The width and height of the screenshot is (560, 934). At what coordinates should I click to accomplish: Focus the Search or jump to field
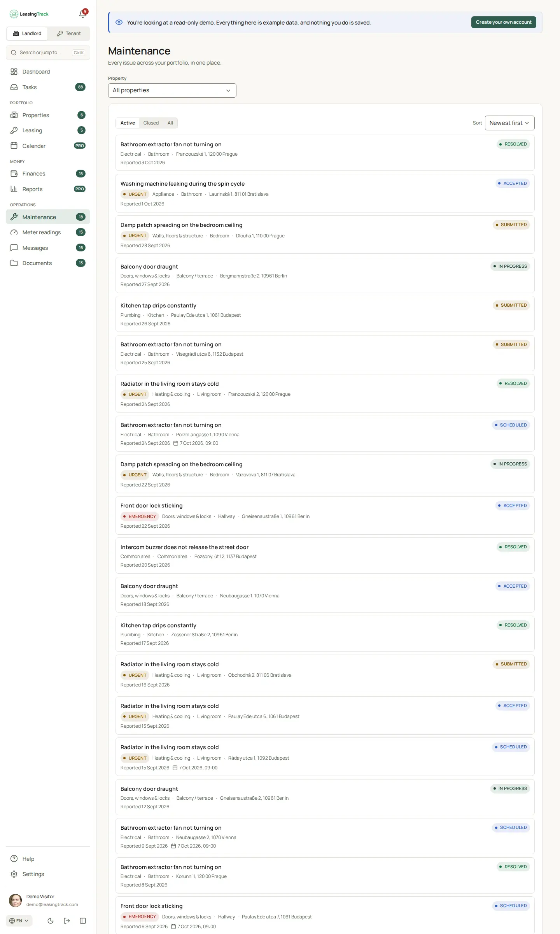coord(48,53)
